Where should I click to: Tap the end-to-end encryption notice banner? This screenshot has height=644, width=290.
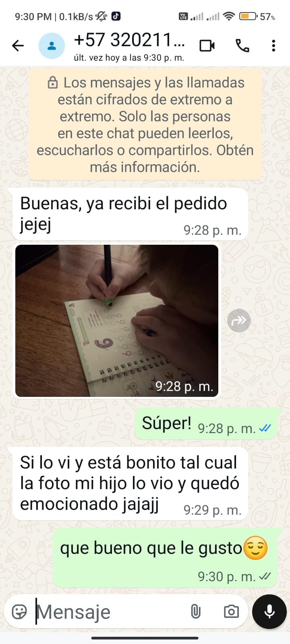[x=145, y=125]
